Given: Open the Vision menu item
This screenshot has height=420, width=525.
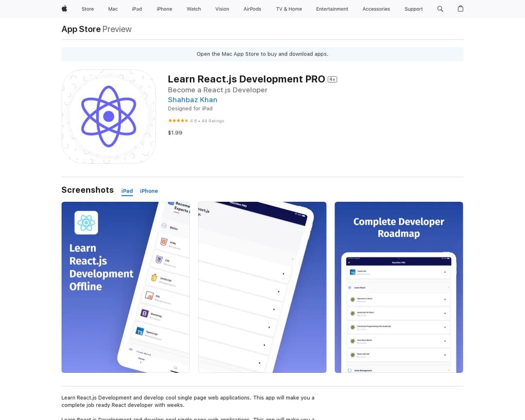Looking at the screenshot, I should (x=222, y=9).
